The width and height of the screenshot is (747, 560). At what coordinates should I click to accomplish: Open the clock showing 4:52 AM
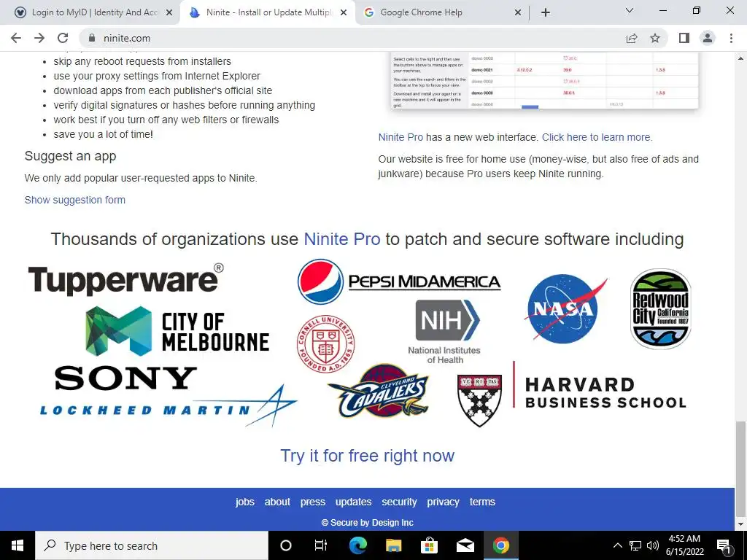(684, 545)
